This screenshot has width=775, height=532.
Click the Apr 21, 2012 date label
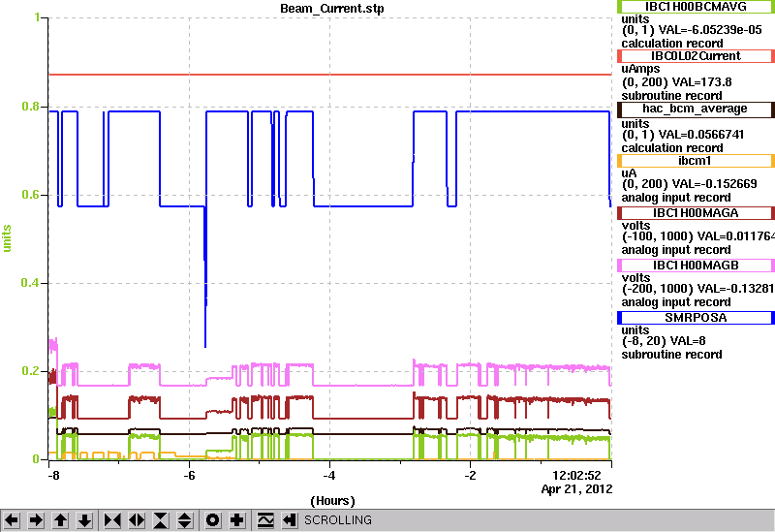coord(576,489)
